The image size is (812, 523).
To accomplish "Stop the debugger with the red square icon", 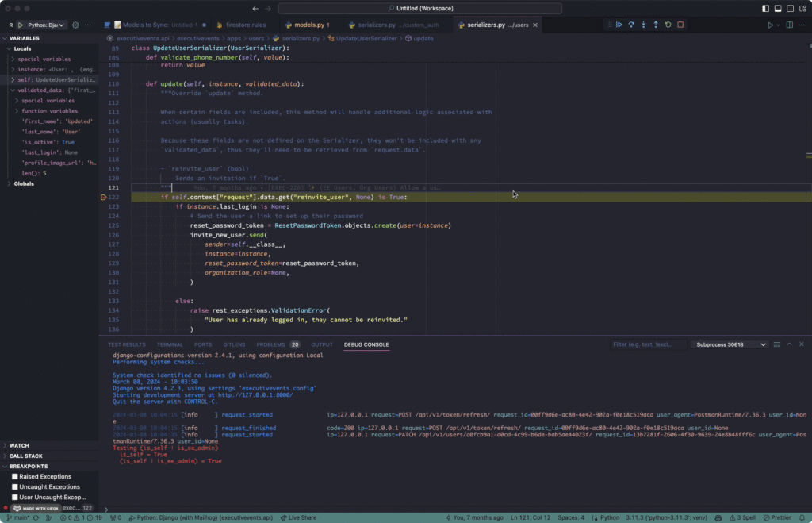I will (x=680, y=25).
